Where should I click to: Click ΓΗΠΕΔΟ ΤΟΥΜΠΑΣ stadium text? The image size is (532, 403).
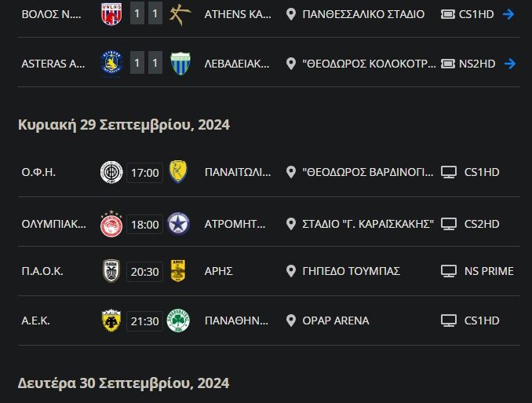pos(351,271)
